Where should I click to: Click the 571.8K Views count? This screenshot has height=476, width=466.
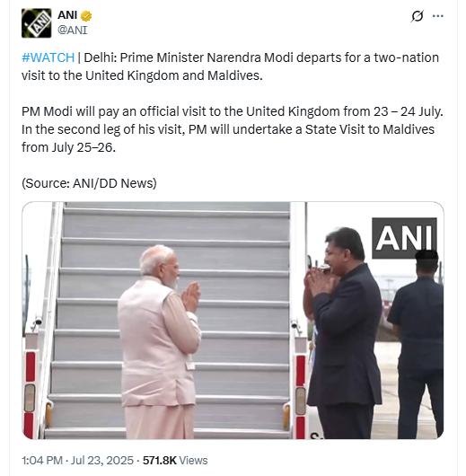click(175, 460)
